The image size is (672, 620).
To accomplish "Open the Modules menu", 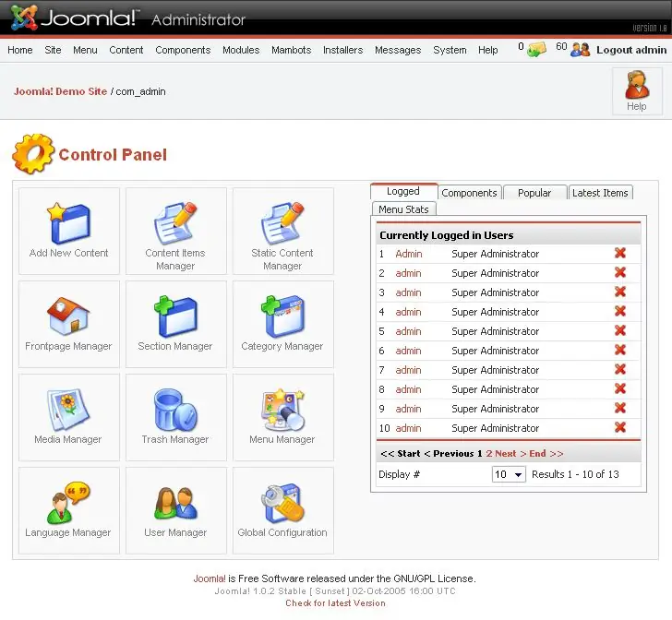I will coord(241,50).
